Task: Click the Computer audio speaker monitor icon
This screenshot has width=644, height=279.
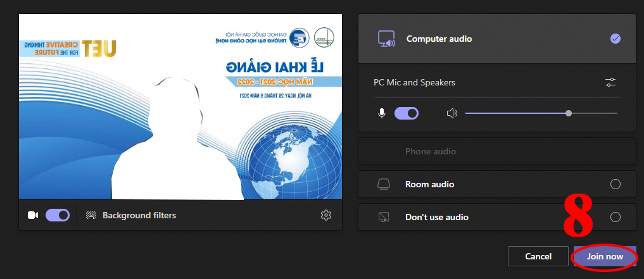Action: pyautogui.click(x=386, y=39)
